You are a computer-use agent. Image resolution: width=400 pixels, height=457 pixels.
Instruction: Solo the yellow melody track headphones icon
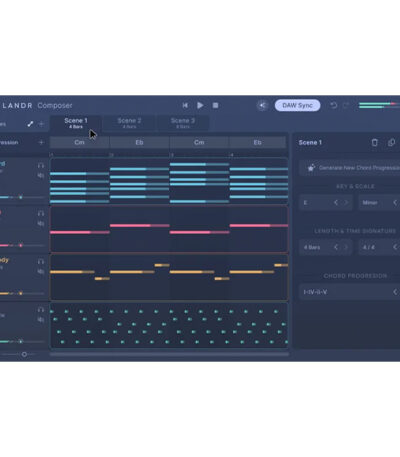(x=41, y=261)
